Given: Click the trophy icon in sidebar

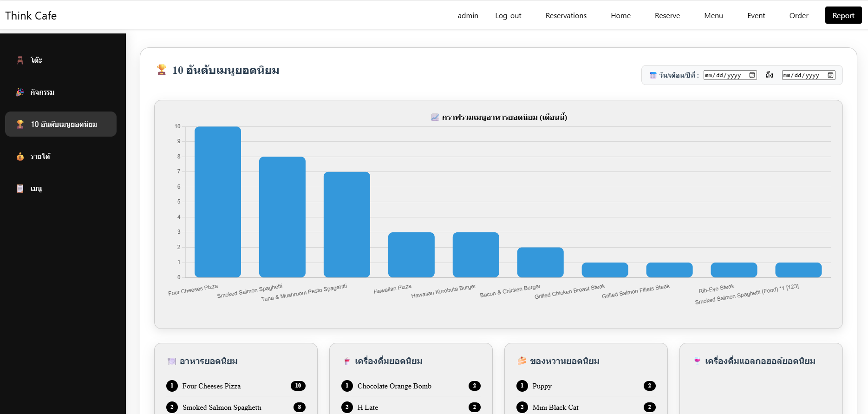Looking at the screenshot, I should click(20, 124).
